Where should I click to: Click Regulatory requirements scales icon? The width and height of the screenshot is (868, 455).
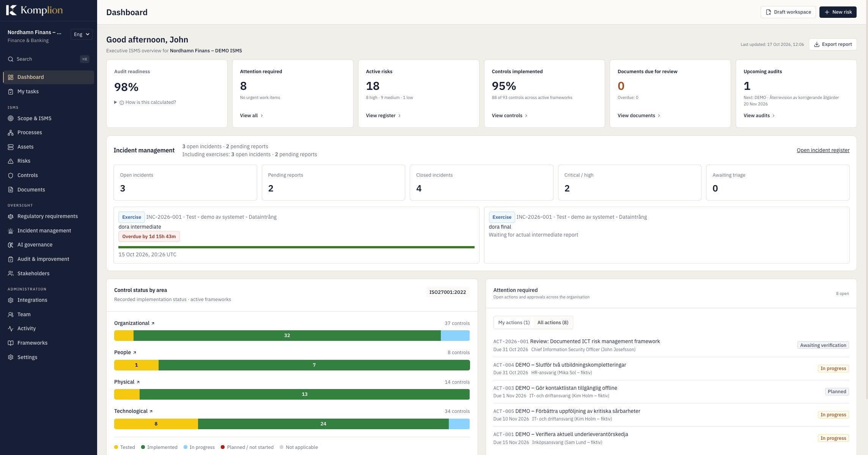click(x=11, y=216)
